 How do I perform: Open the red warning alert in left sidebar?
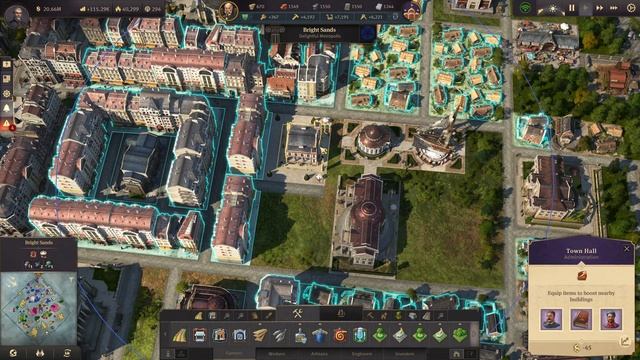pyautogui.click(x=7, y=123)
